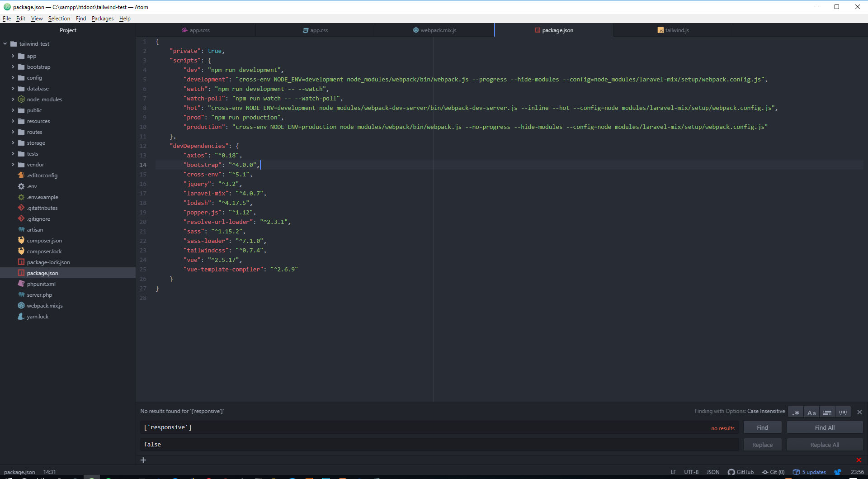The width and height of the screenshot is (868, 479).
Task: Click the gear icon beside the .env file
Action: (x=21, y=186)
